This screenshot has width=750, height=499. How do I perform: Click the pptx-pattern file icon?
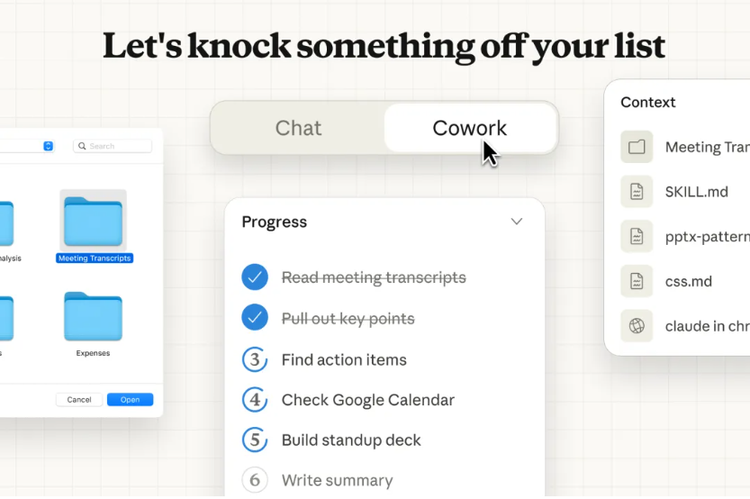tap(637, 237)
